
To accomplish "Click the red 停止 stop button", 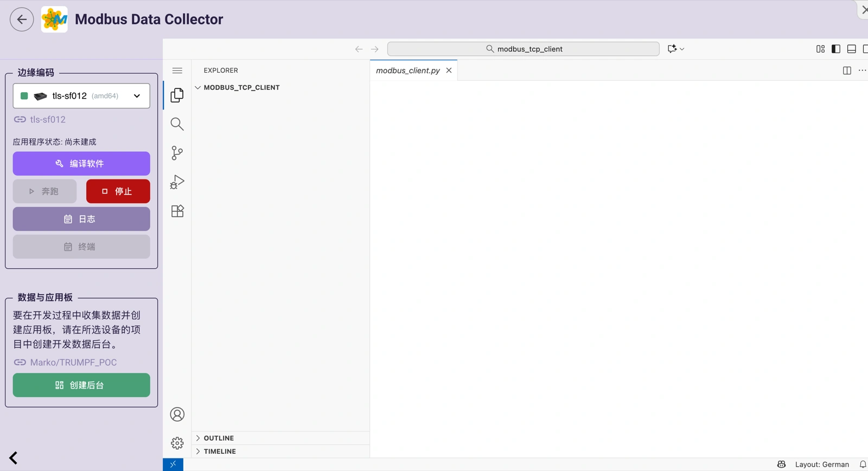I will pos(118,191).
